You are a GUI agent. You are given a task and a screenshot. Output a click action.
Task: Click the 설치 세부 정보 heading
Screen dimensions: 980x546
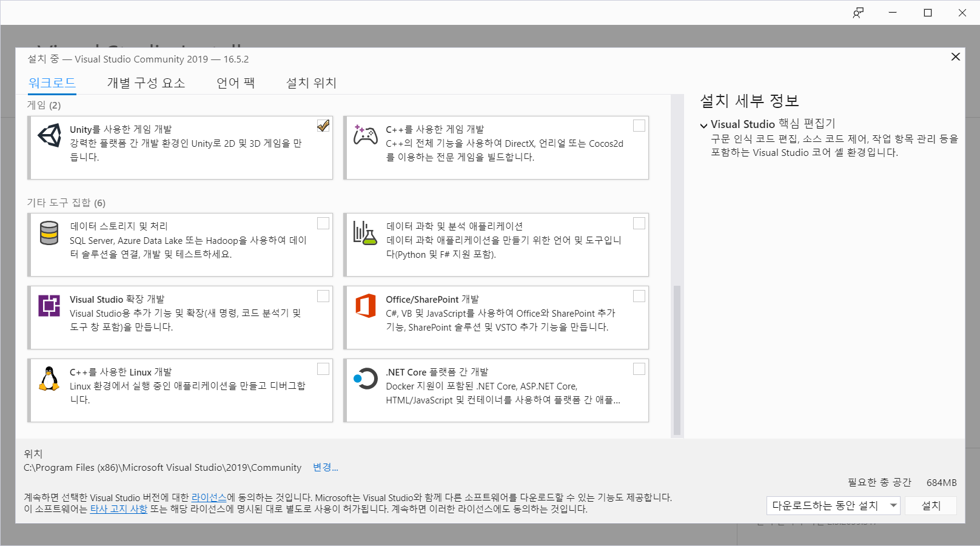750,101
